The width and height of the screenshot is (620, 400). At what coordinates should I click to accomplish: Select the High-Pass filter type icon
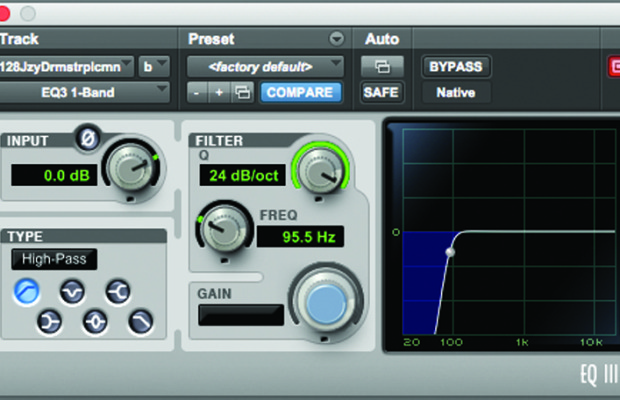[x=26, y=292]
